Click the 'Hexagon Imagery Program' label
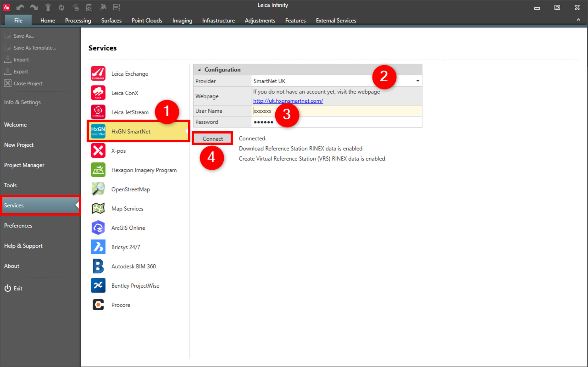588x367 pixels. point(144,170)
